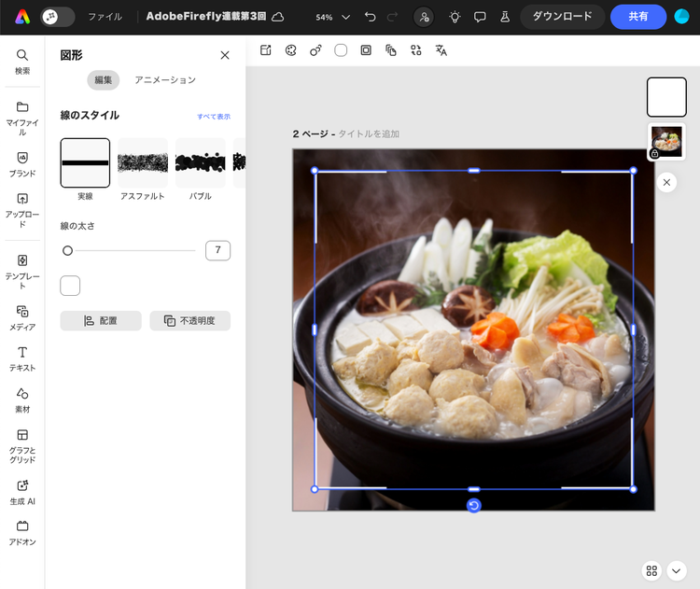700x589 pixels.
Task: Open the テキスト tool in sidebar
Action: point(22,358)
